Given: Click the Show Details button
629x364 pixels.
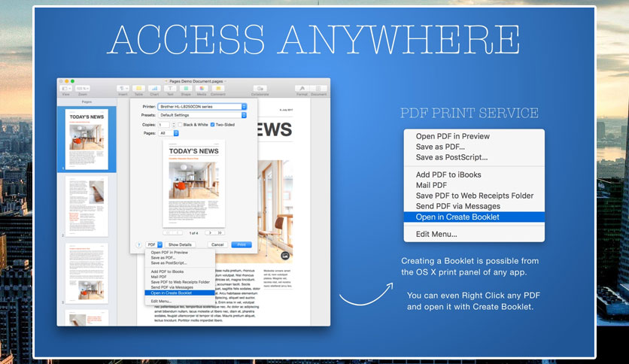Looking at the screenshot, I should click(180, 244).
